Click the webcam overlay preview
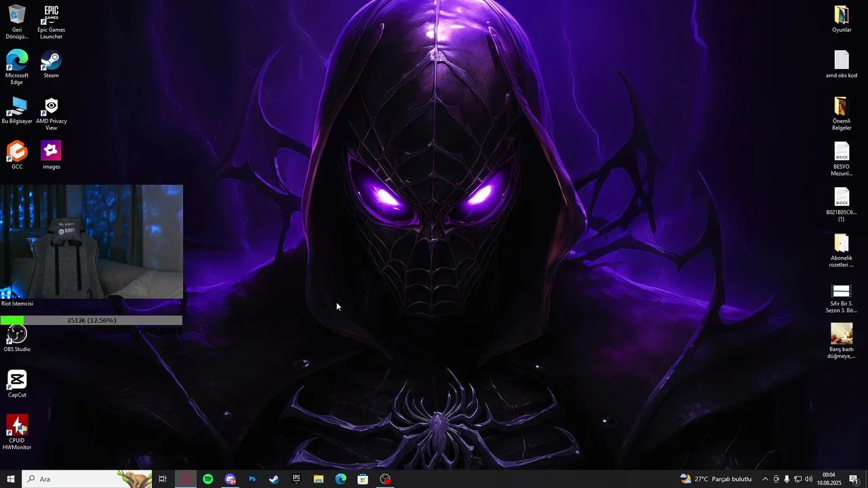 click(x=92, y=241)
